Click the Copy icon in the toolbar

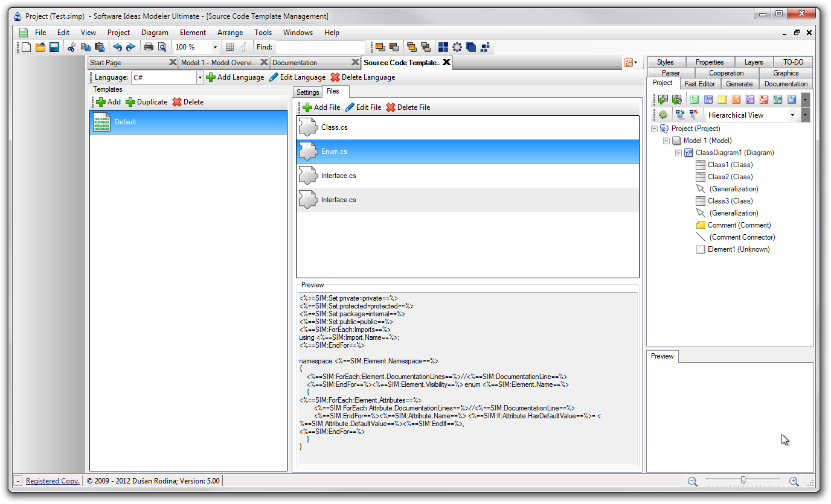pyautogui.click(x=86, y=47)
